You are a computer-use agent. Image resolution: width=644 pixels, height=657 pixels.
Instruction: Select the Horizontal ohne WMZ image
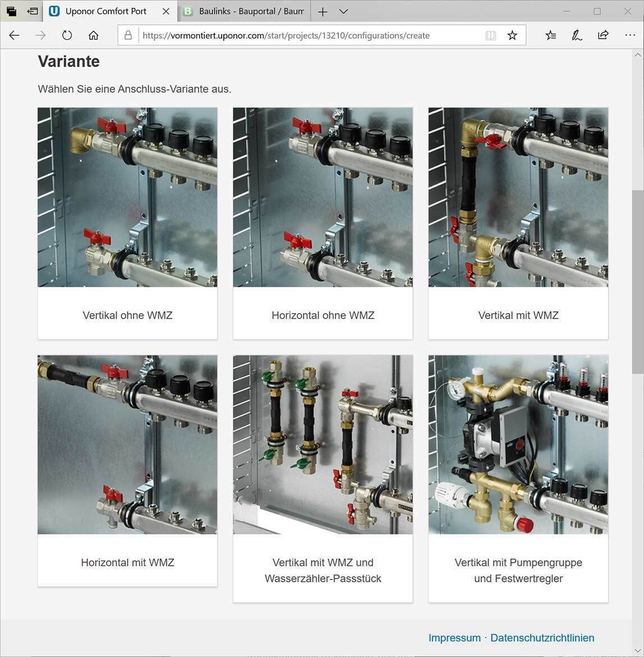[x=323, y=197]
